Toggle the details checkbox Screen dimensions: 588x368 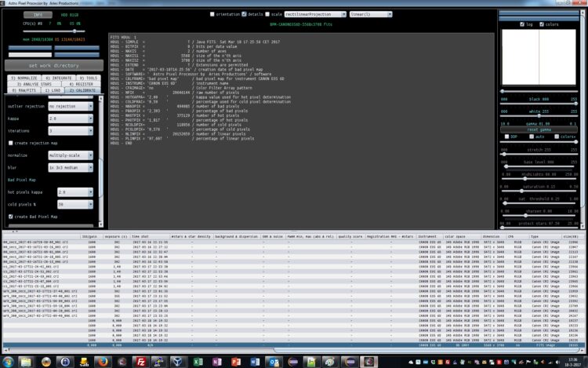pos(244,14)
